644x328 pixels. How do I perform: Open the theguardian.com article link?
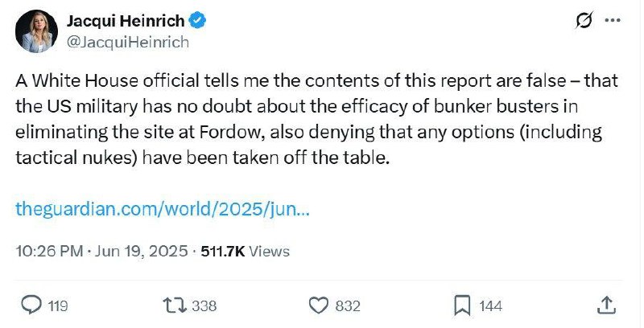click(x=163, y=209)
